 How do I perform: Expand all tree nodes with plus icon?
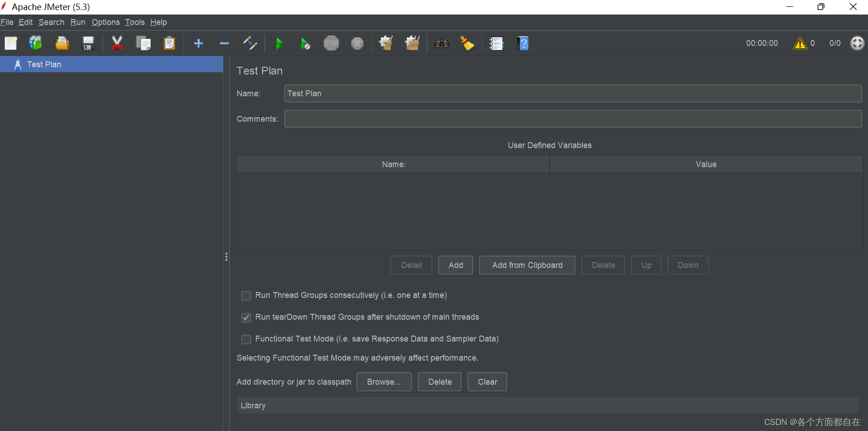tap(198, 43)
